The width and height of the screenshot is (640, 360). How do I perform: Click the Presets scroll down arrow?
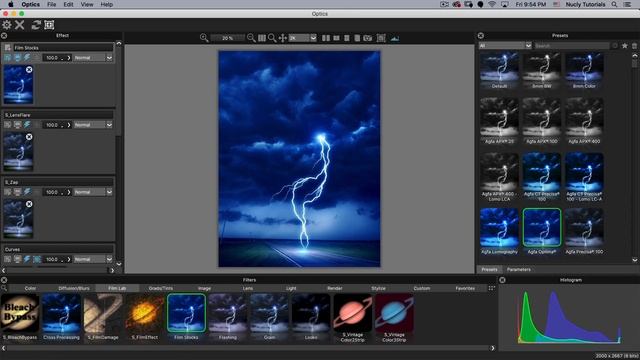click(635, 260)
